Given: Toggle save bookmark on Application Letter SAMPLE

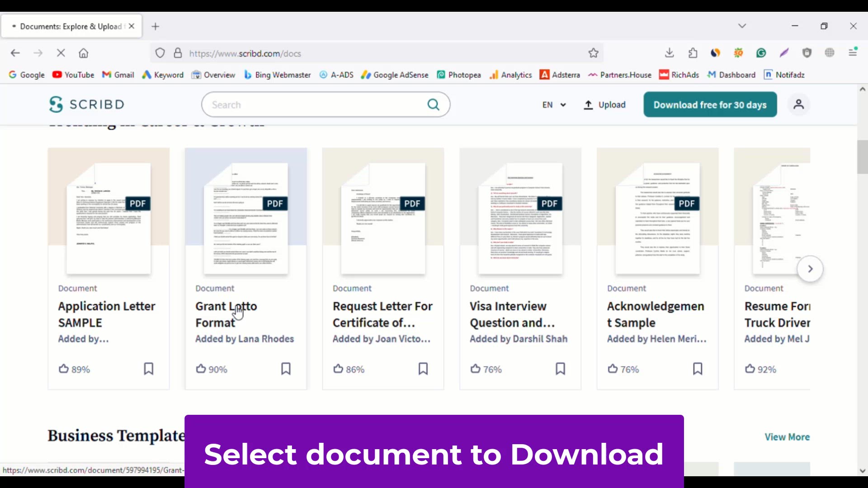Looking at the screenshot, I should (x=148, y=369).
